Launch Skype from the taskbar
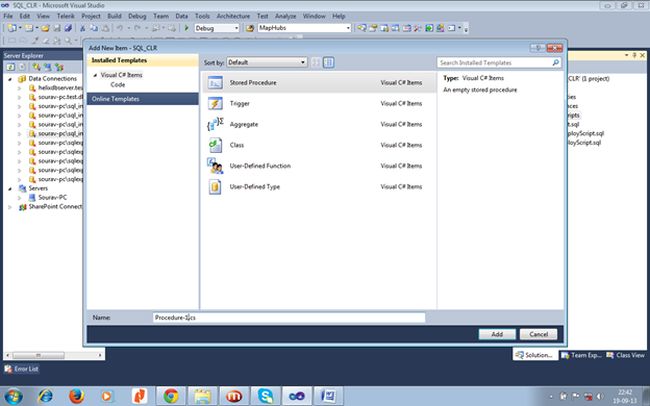 click(265, 396)
